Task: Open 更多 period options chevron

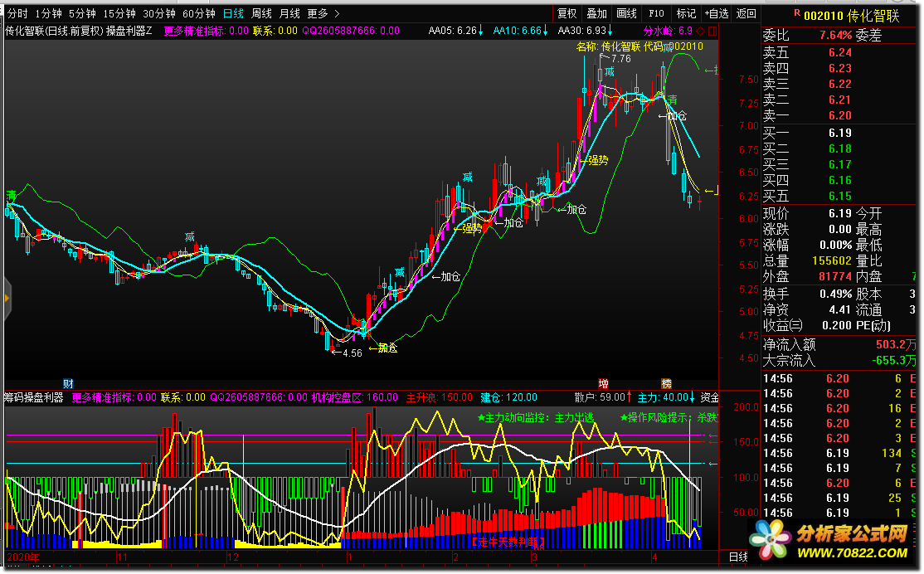Action: (x=337, y=13)
